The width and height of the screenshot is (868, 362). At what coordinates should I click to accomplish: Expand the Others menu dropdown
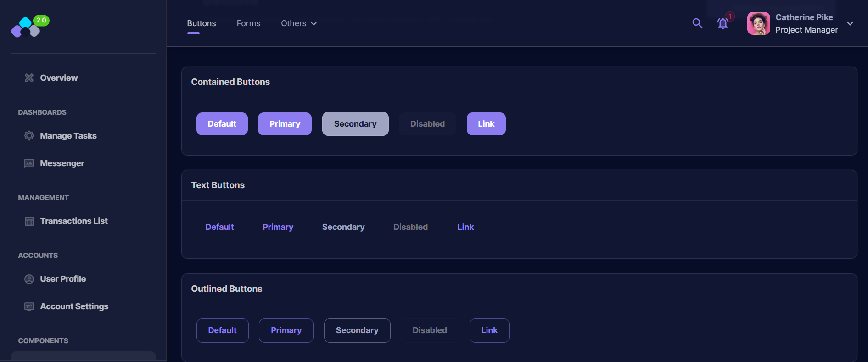[299, 23]
